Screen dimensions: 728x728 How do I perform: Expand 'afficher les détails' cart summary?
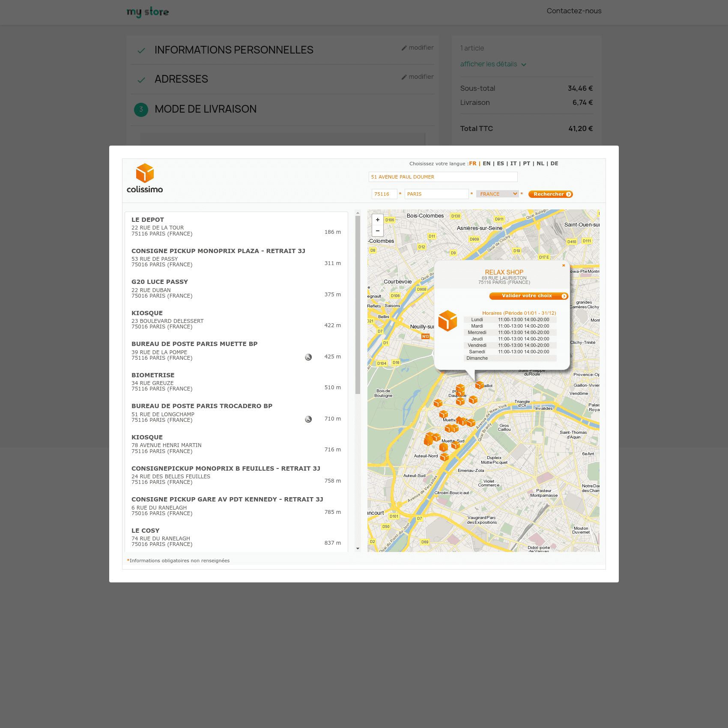pyautogui.click(x=493, y=64)
